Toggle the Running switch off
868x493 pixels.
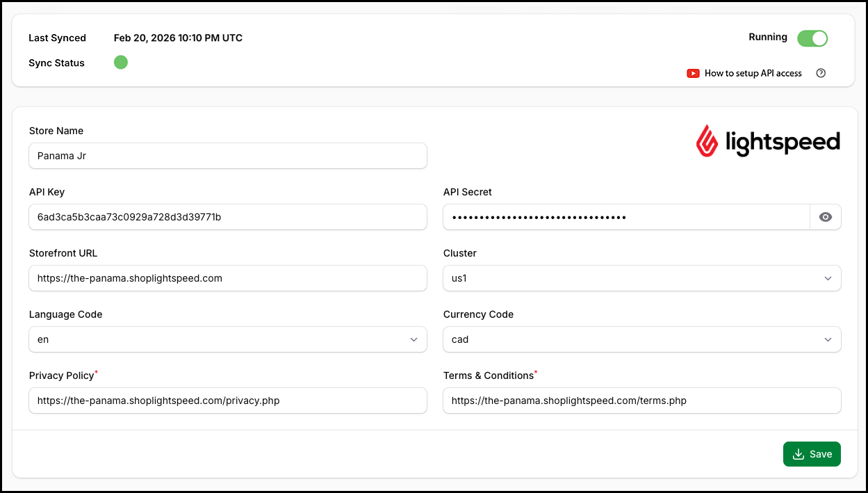(812, 38)
